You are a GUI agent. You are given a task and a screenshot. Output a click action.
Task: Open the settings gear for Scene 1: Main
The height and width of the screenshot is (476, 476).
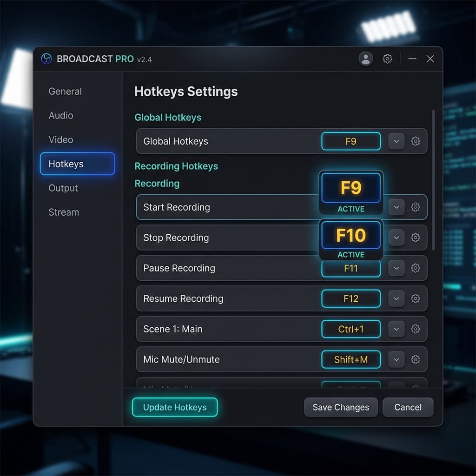tap(416, 329)
